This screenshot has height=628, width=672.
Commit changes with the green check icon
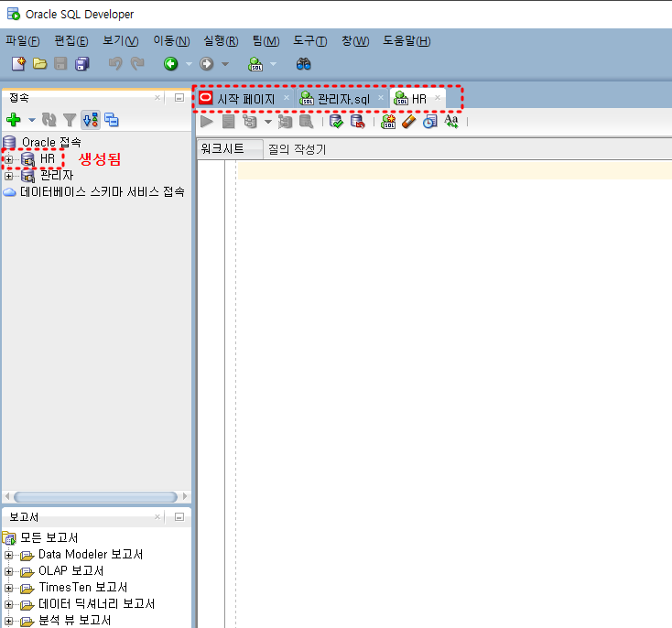[x=336, y=122]
